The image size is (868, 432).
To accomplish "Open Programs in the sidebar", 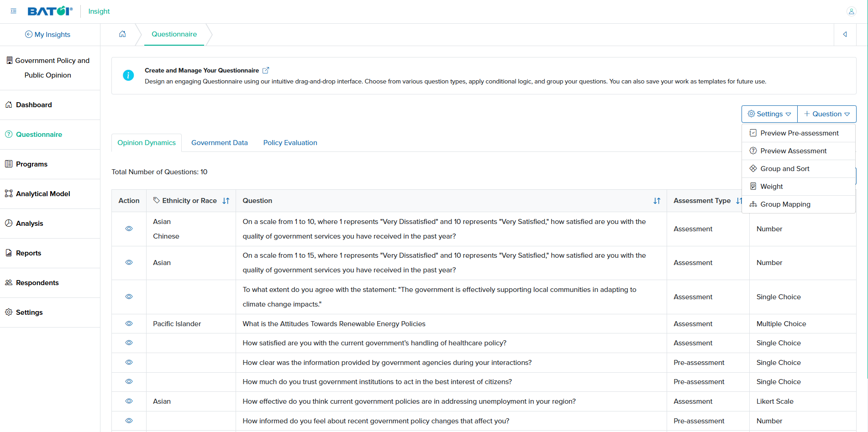I will [x=32, y=164].
